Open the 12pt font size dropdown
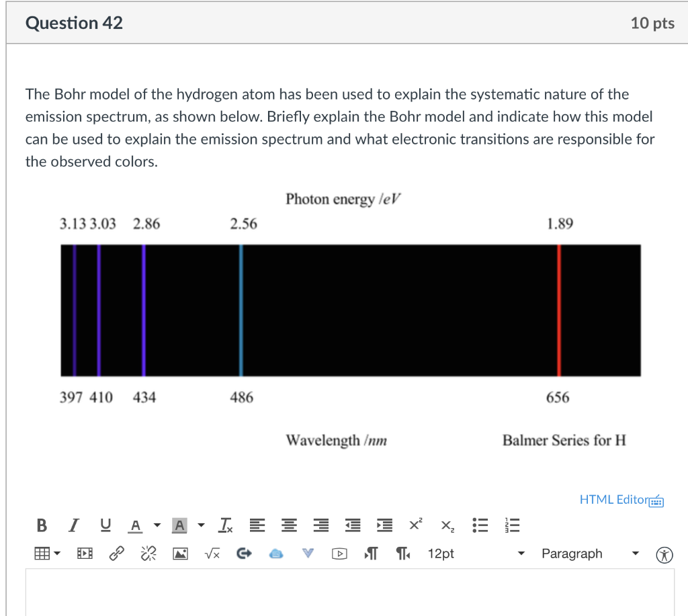688x616 pixels. 441,554
